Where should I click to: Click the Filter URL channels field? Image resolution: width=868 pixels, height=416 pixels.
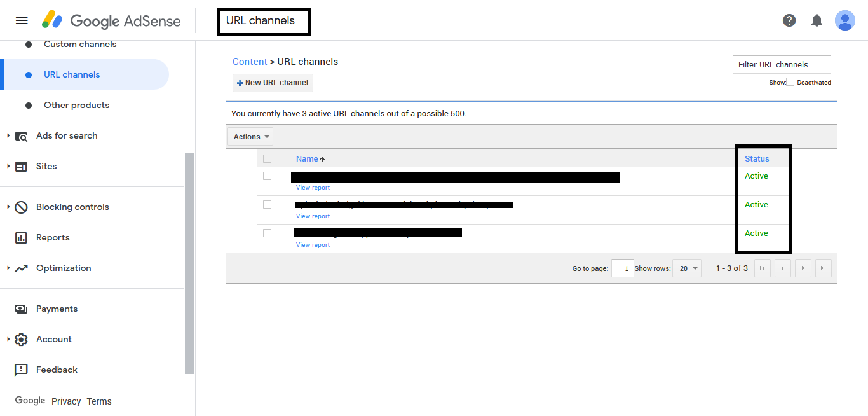[781, 64]
